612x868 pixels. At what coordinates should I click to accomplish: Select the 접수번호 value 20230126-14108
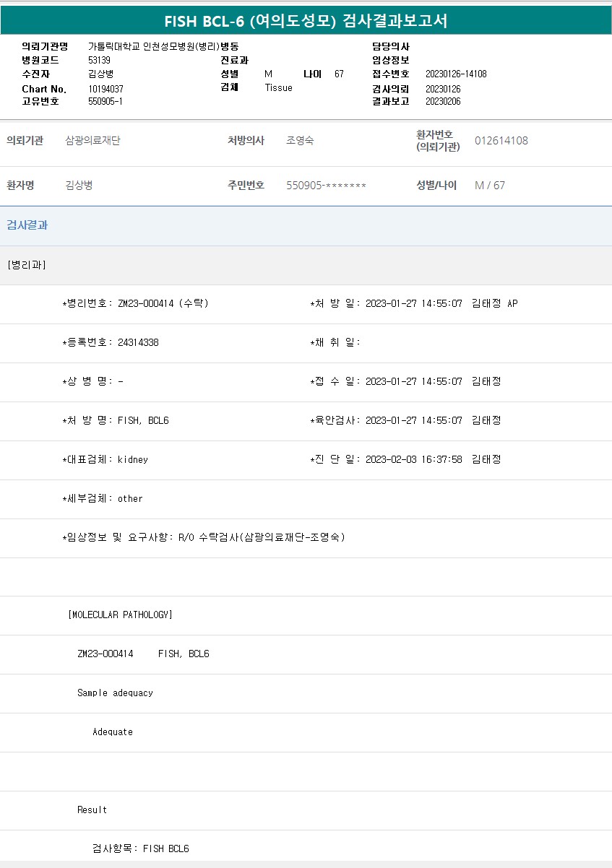click(456, 74)
